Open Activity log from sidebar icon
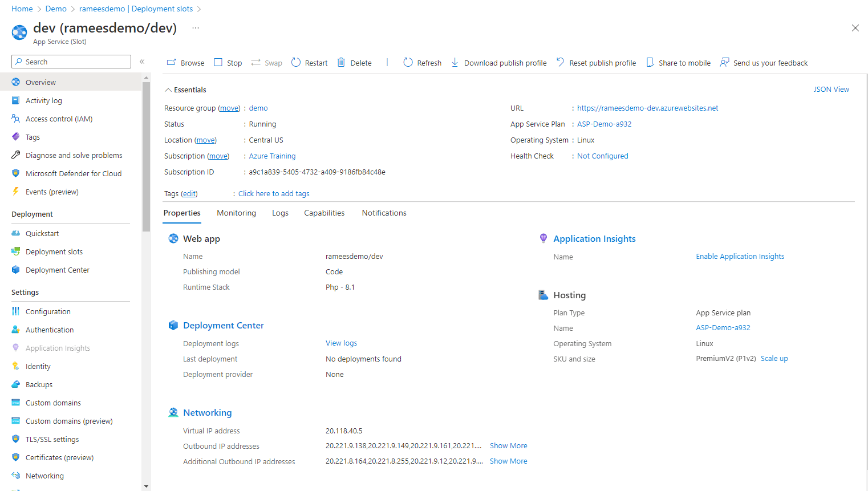This screenshot has height=491, width=868. (16, 100)
